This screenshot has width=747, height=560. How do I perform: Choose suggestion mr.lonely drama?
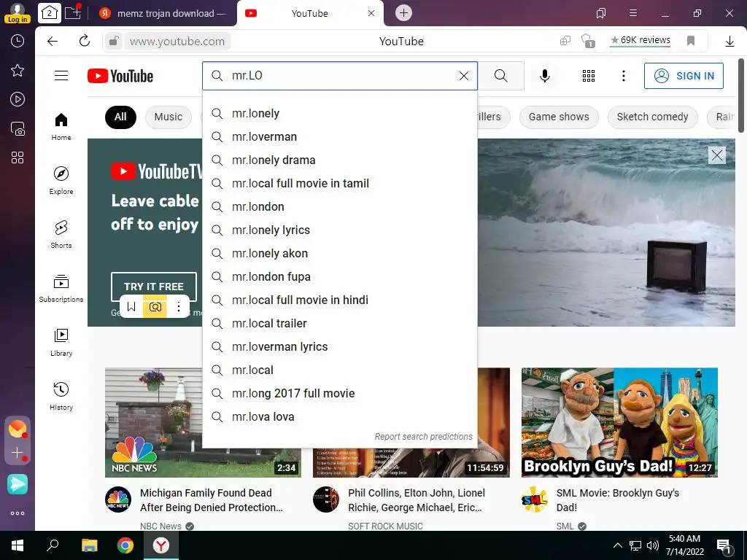coord(340,160)
